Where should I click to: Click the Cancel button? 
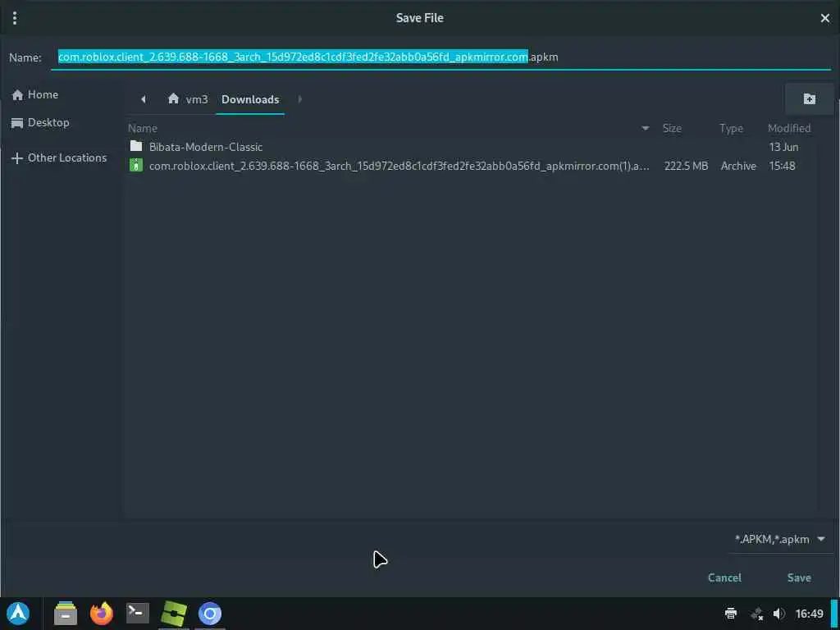[x=724, y=577]
